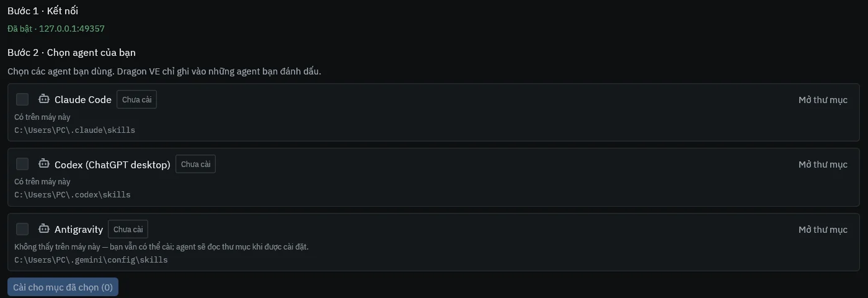Open folder for Claude Code via Mở thư mục

[x=823, y=100]
